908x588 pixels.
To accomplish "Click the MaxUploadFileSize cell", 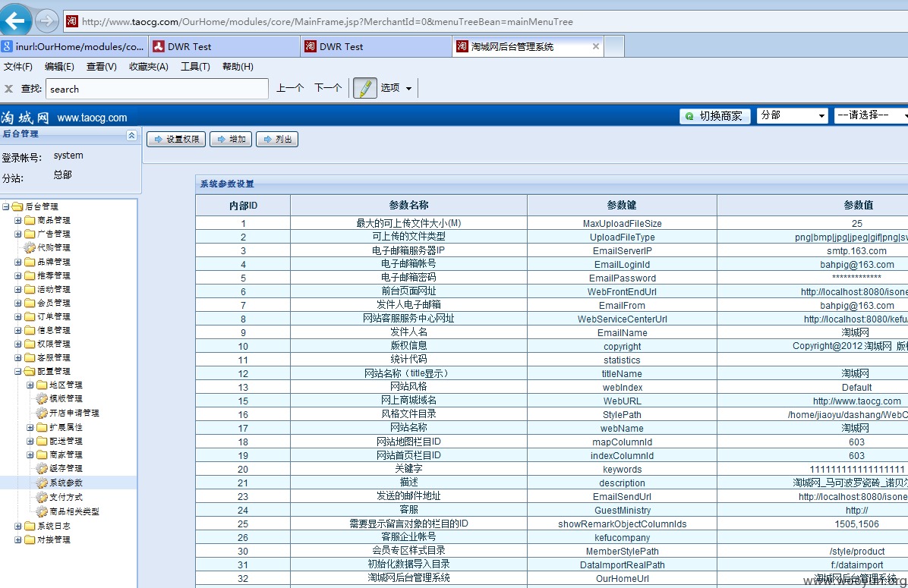I will click(x=622, y=223).
